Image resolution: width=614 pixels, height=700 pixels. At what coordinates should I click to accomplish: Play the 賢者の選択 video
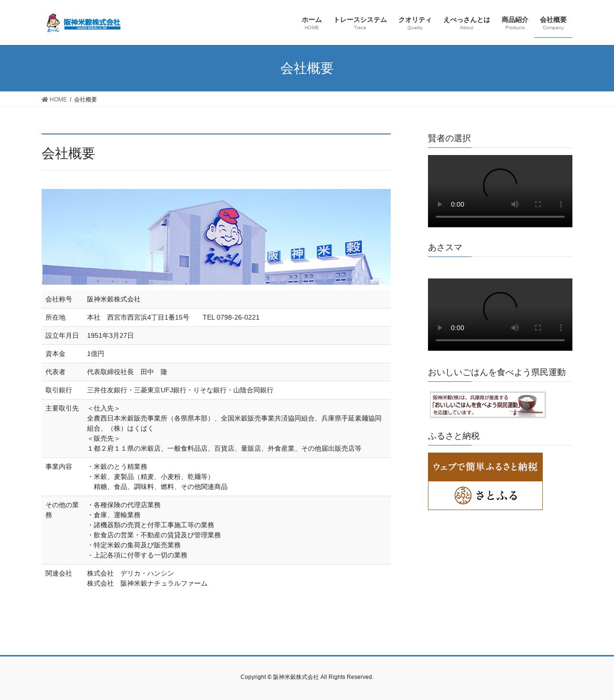tap(440, 204)
